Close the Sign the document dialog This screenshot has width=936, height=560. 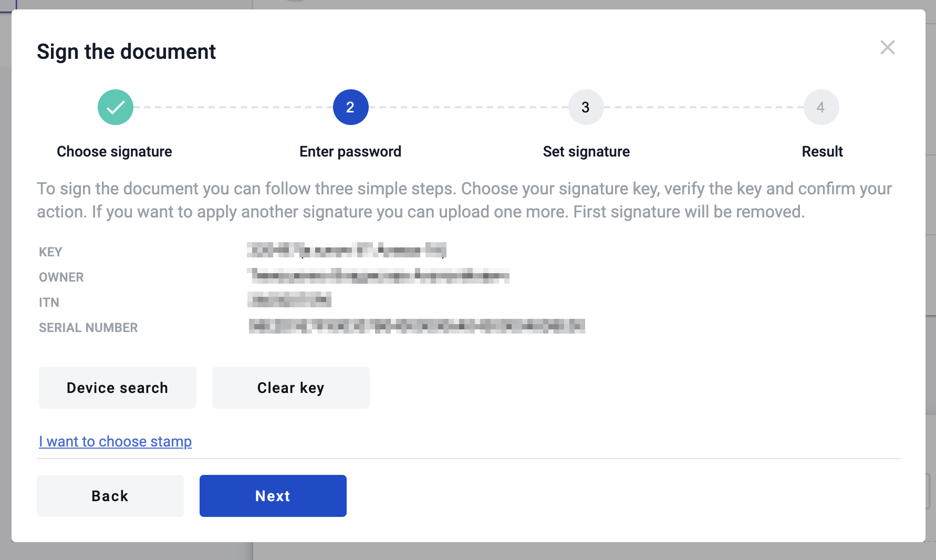pyautogui.click(x=887, y=48)
